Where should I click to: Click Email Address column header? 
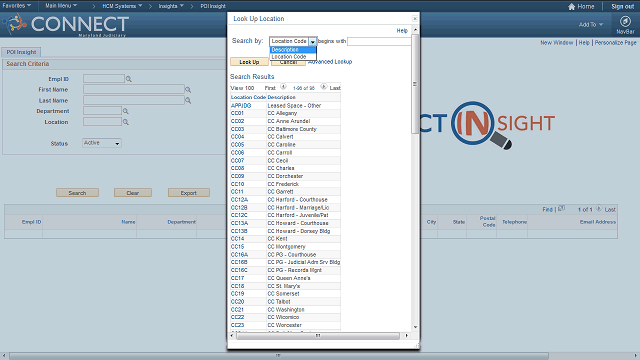598,222
